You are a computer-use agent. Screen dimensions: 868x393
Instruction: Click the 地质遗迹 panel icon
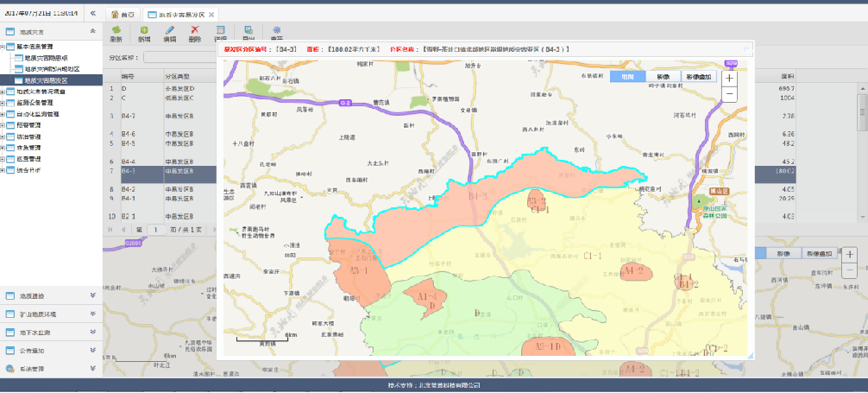9,296
